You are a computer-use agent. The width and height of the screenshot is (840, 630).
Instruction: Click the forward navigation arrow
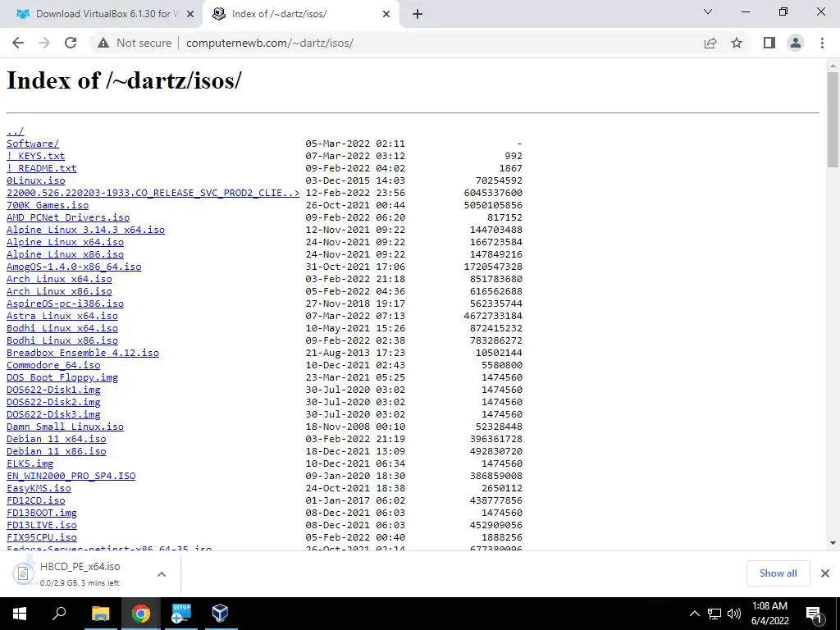tap(44, 43)
